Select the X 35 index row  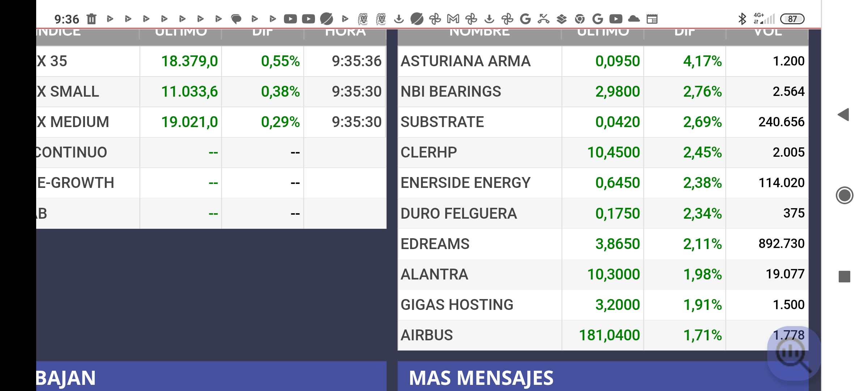coord(211,61)
